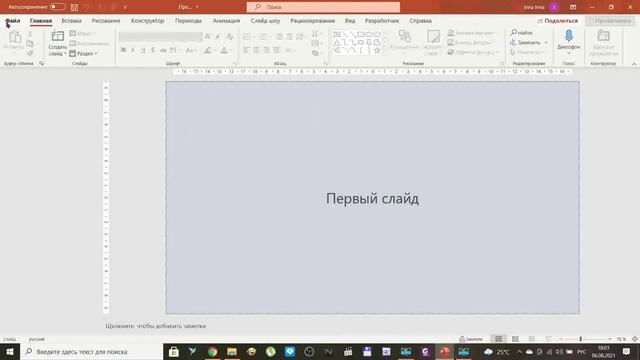Image resolution: width=640 pixels, height=360 pixels.
Task: Toggle the AutoSave switch in title bar
Action: (58, 7)
